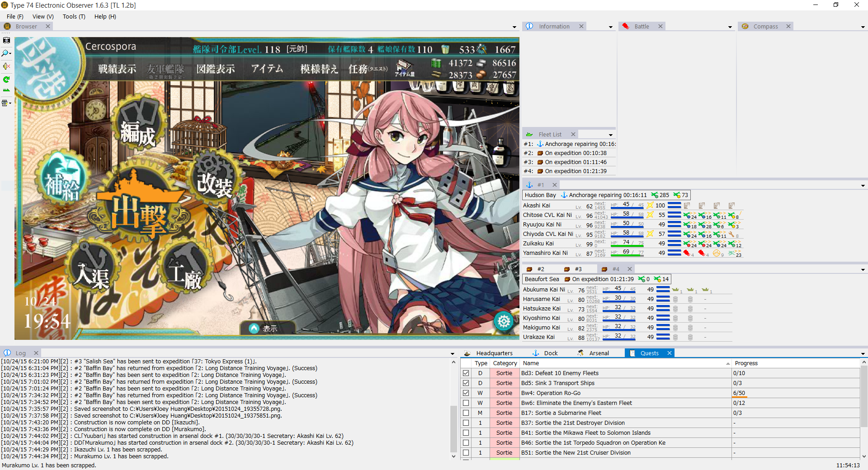This screenshot has height=470, width=868.
Task: Check the B17 Submarine Fleet quest checkbox
Action: tap(466, 413)
